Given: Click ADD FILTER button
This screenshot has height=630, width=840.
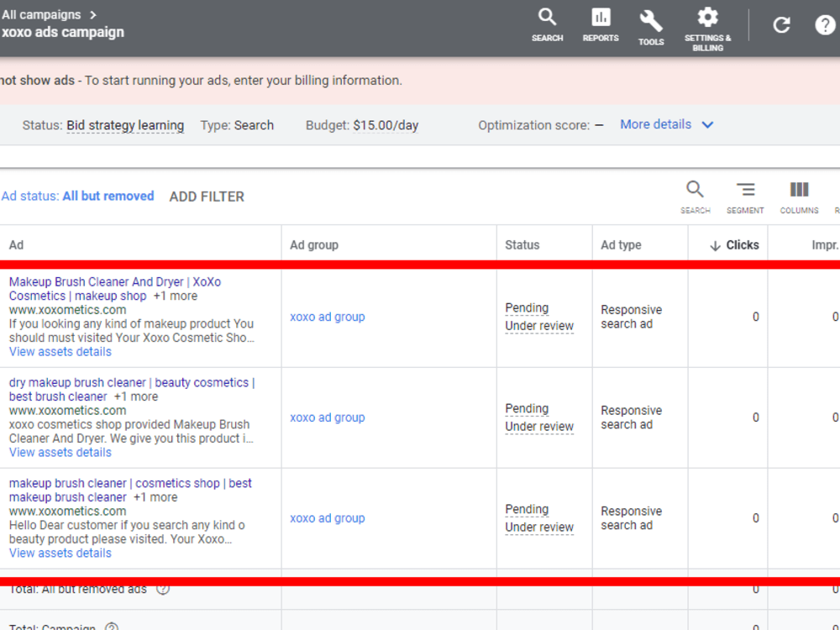Looking at the screenshot, I should pos(207,197).
